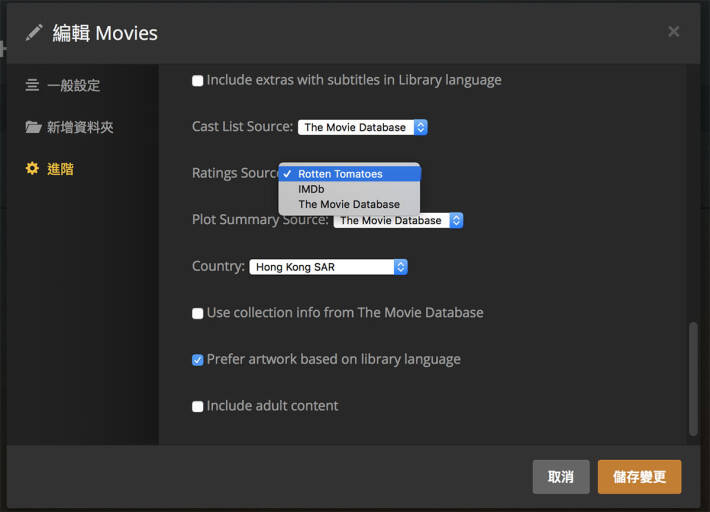Open the 一般設定 tab

63,85
